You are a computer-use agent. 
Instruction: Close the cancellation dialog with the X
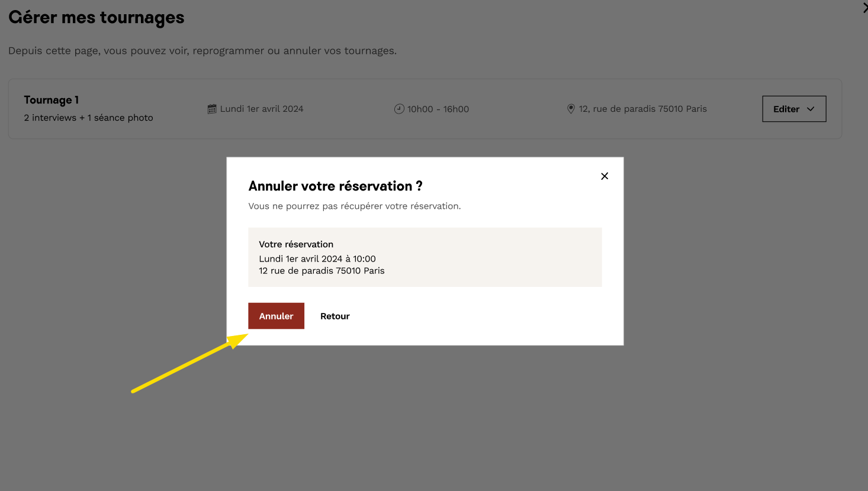tap(605, 176)
